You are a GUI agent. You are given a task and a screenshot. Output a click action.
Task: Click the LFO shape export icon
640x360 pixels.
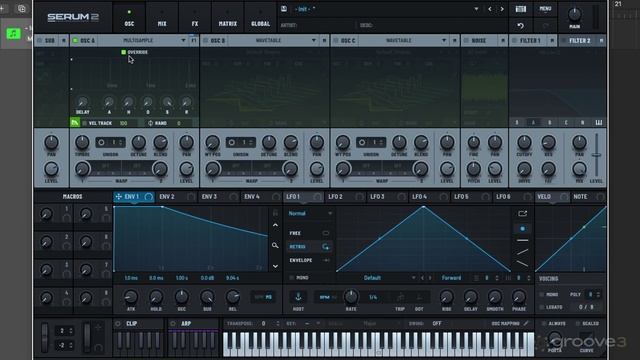tap(522, 213)
